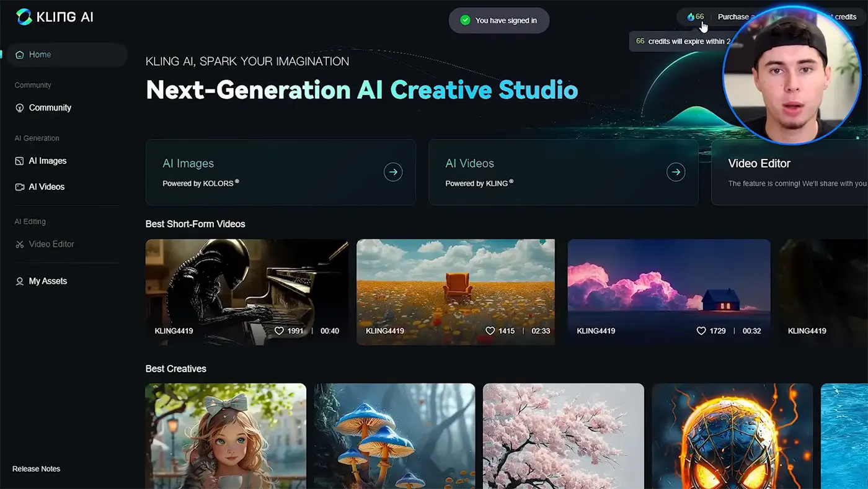
Task: Click KLING4419 author on flower field video
Action: (385, 331)
